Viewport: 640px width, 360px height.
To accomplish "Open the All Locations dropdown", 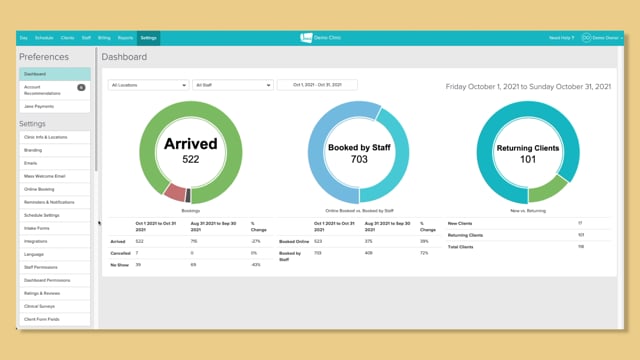I will point(149,85).
